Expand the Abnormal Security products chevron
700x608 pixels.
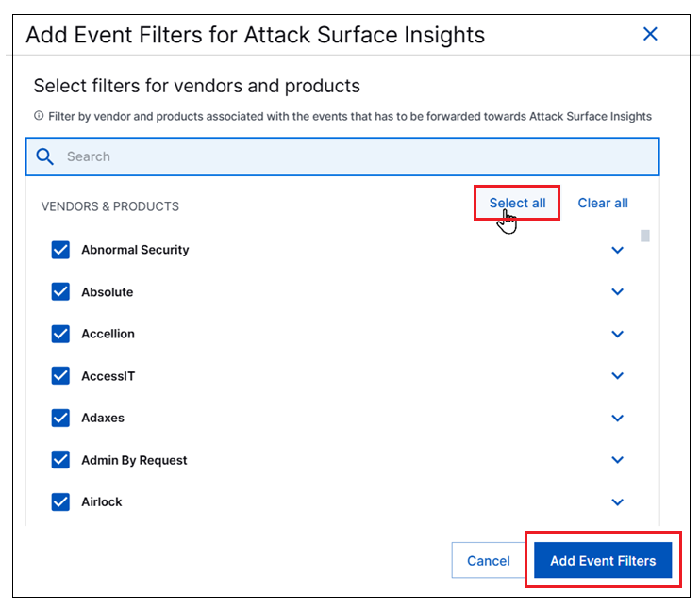pos(618,250)
